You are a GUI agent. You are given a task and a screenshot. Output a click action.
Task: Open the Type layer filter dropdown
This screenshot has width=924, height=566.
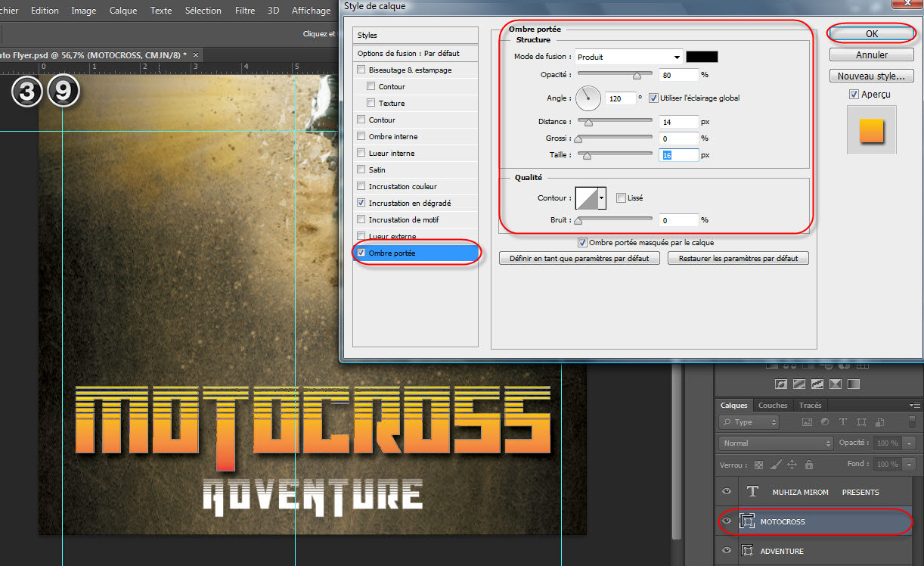[749, 422]
